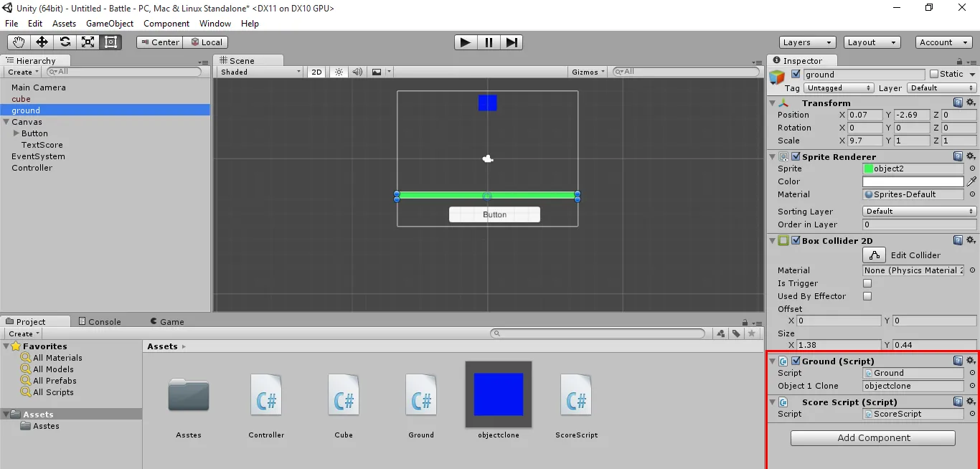The width and height of the screenshot is (980, 469).
Task: Click Edit Collider button
Action: coord(873,255)
